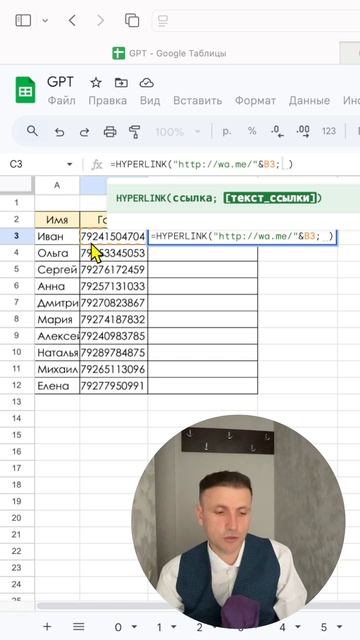Select row 3 header
This screenshot has width=360, height=640.
(17, 236)
